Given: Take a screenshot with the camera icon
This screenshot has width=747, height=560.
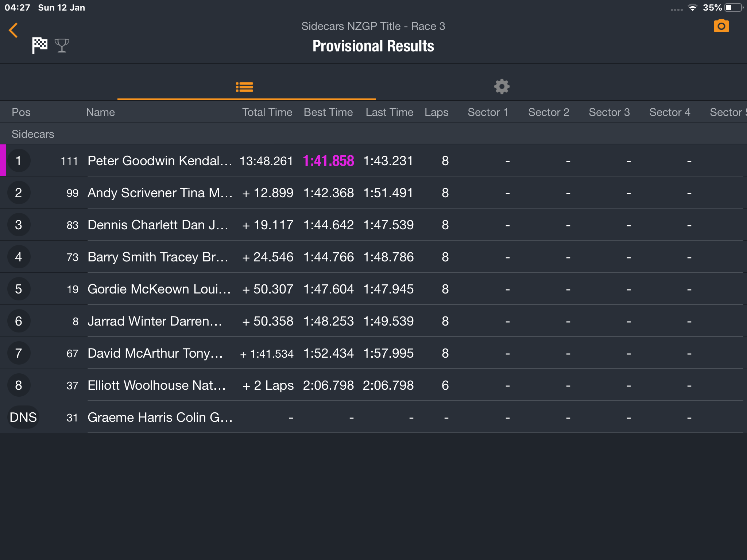Looking at the screenshot, I should (721, 26).
